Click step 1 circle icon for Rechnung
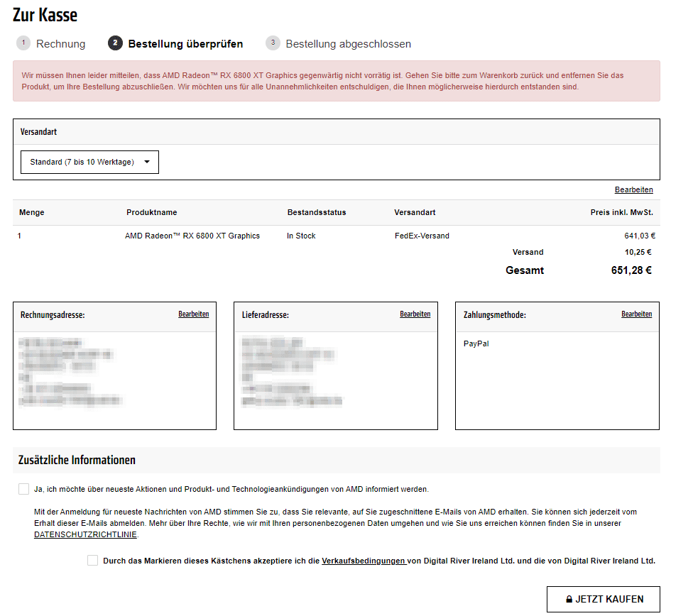 click(23, 43)
